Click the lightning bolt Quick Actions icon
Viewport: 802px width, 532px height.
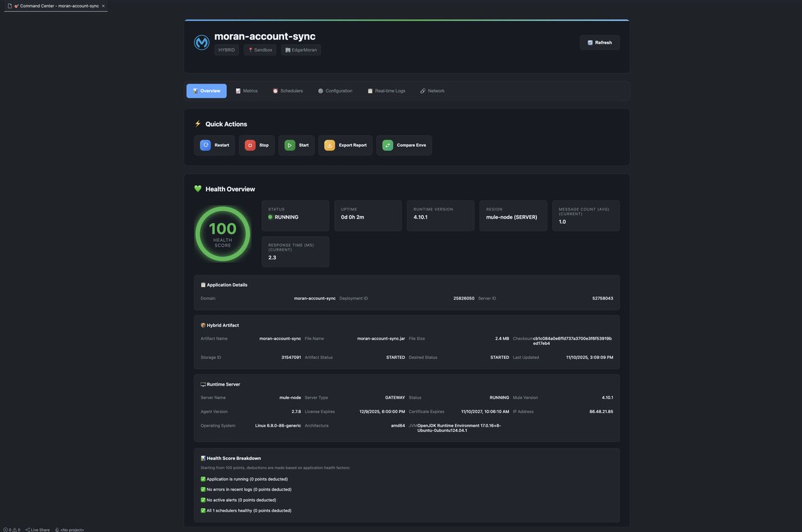[x=198, y=124]
